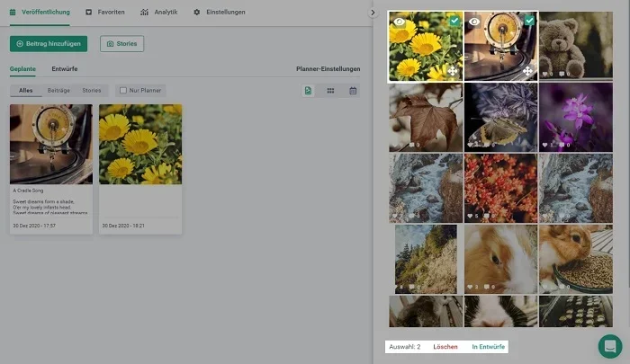Open the Planner-Einstellungen link
Viewport: 630px width, 364px height.
coord(328,68)
